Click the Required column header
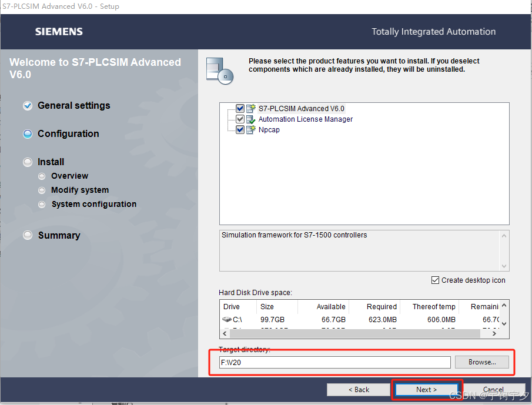 (374, 307)
